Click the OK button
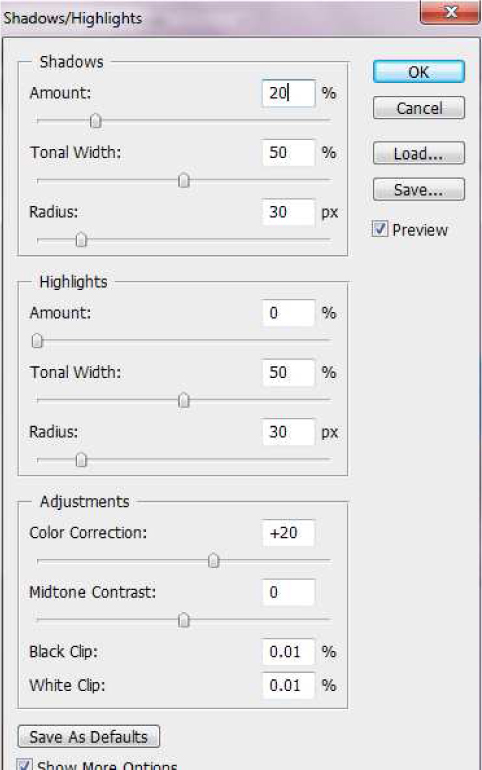The height and width of the screenshot is (770, 482). (419, 72)
